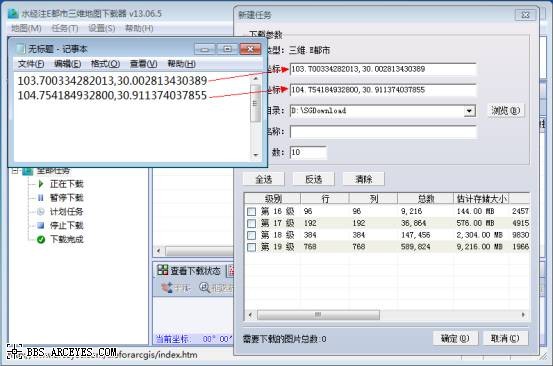Open the 计划任务 clock icon
Viewport: 553px width, 366px height.
(41, 212)
